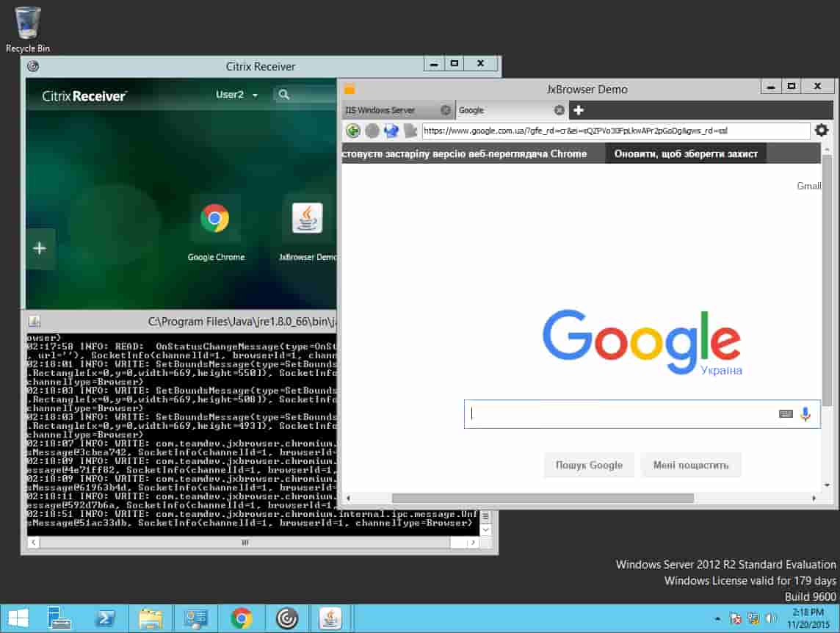
Task: Click the scroll down arrow in JxBrowser page
Action: coord(828,485)
